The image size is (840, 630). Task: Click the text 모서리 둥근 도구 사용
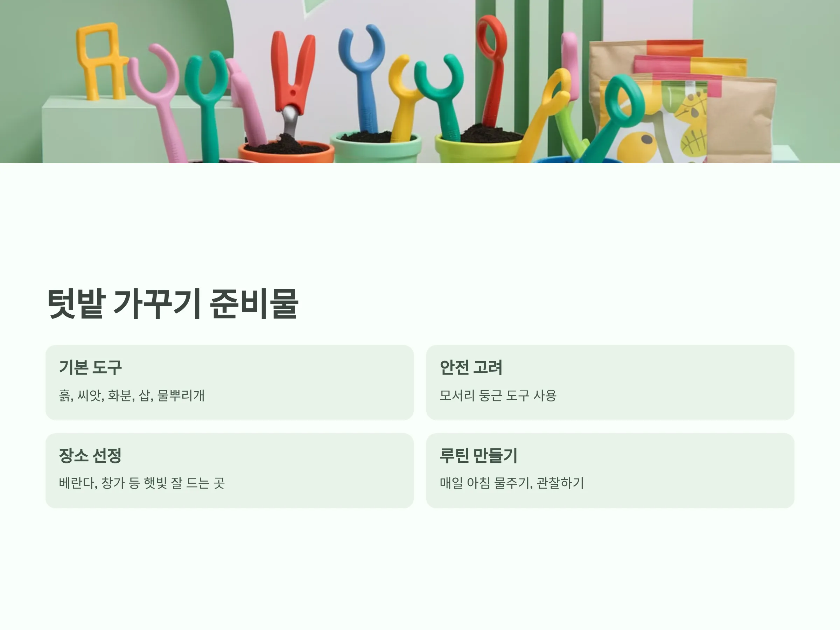(498, 395)
